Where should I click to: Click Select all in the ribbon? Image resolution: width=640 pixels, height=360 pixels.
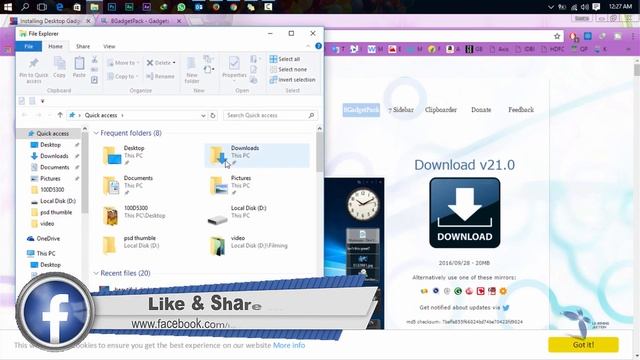pyautogui.click(x=285, y=59)
